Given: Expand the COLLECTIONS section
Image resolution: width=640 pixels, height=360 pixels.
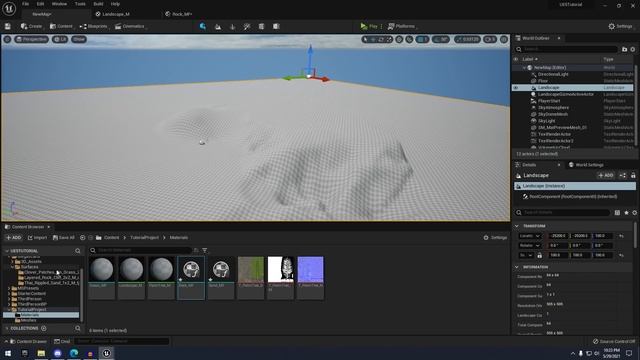Looking at the screenshot, I should pos(7,328).
